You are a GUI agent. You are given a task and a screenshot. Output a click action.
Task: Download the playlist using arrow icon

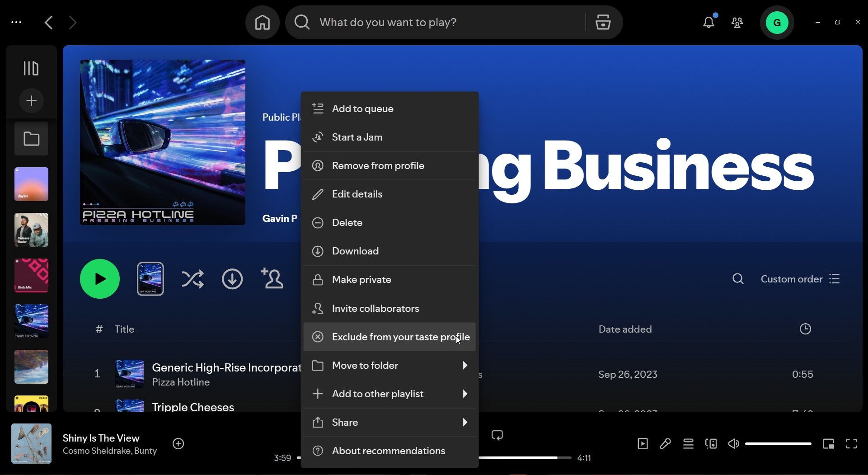(x=232, y=279)
